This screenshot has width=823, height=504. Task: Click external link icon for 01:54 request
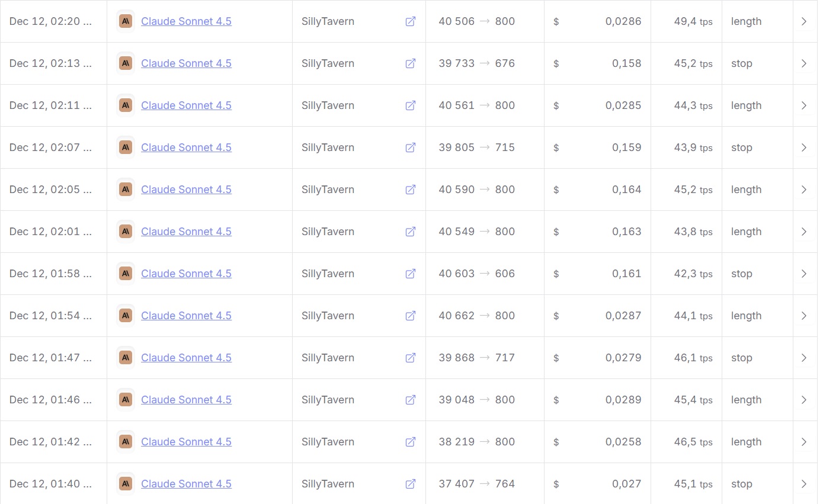[x=410, y=316]
